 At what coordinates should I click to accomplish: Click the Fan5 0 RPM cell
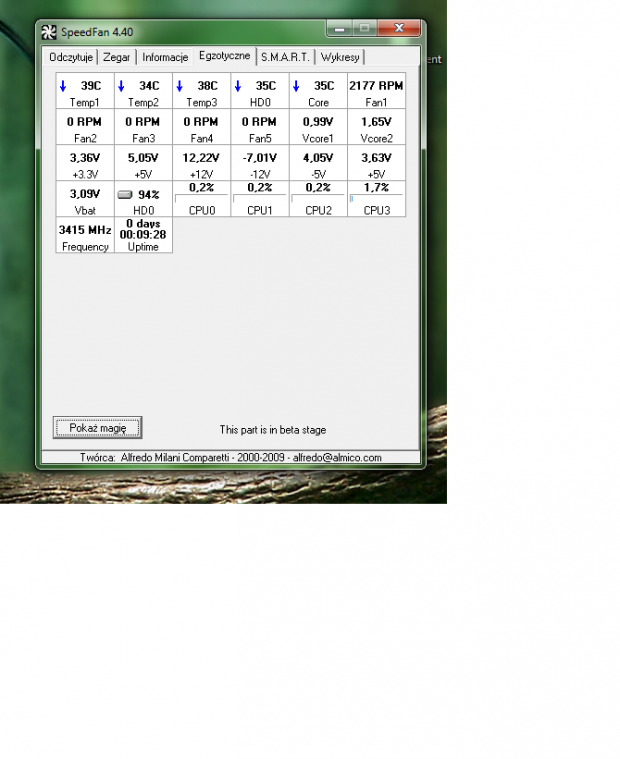tap(260, 127)
